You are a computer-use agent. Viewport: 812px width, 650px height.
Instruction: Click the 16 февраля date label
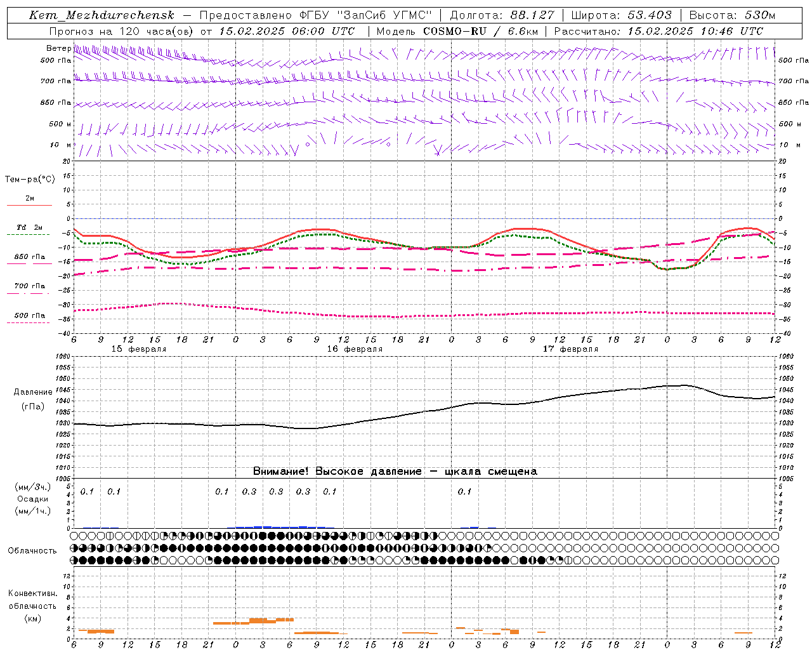(355, 349)
